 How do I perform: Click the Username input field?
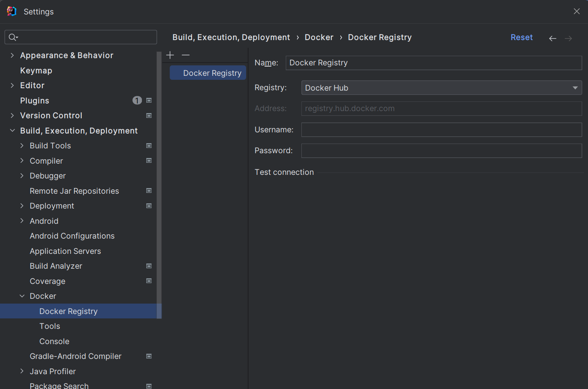point(441,130)
